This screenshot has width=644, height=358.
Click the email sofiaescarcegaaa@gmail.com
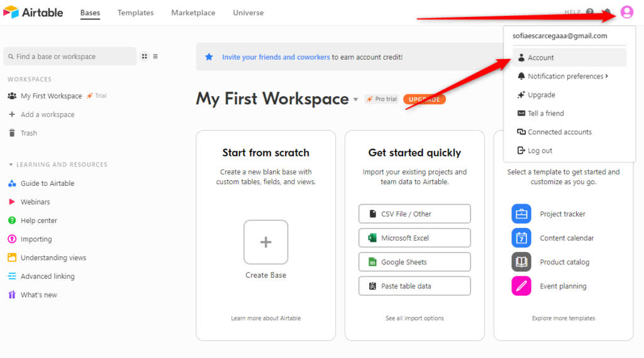tap(560, 36)
